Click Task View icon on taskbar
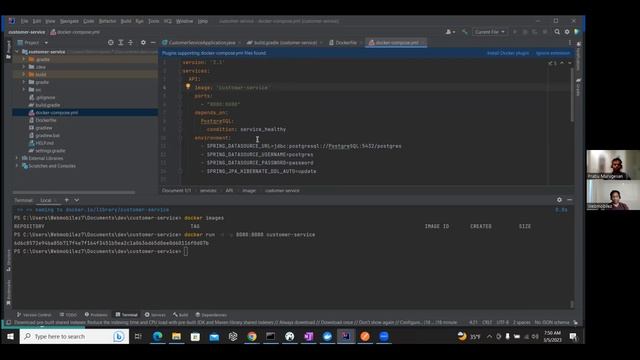The width and height of the screenshot is (640, 360). (x=138, y=336)
